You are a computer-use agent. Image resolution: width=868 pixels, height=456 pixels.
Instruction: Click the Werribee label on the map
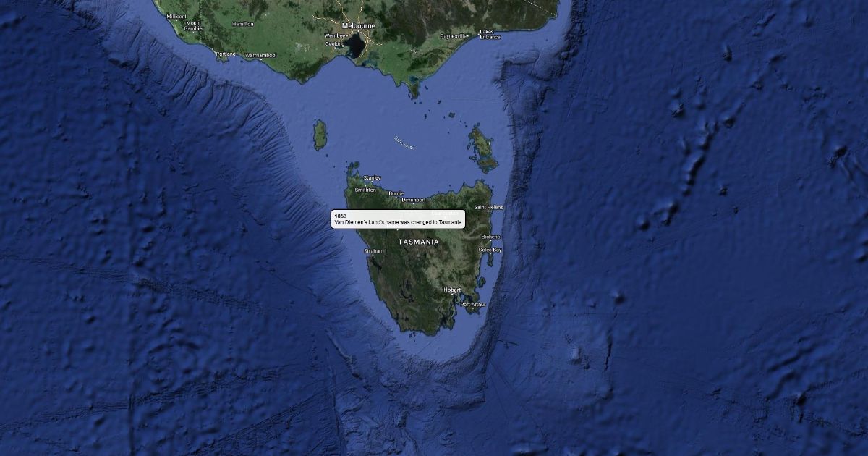[x=336, y=35]
